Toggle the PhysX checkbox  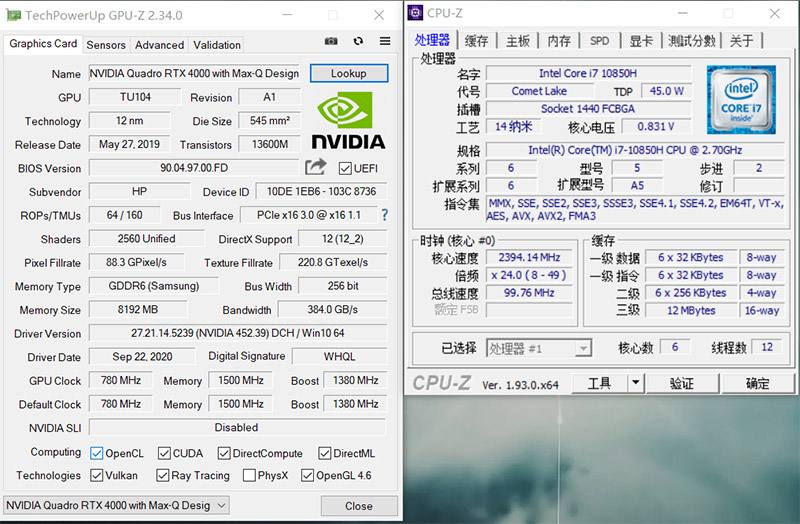[249, 475]
